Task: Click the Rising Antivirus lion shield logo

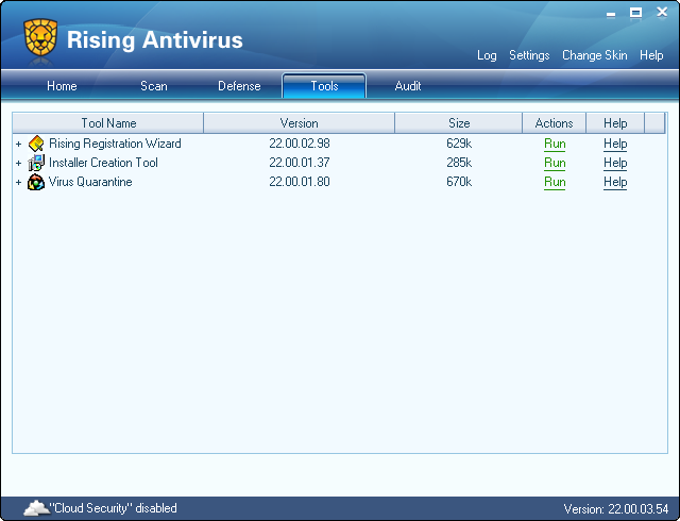Action: tap(40, 37)
